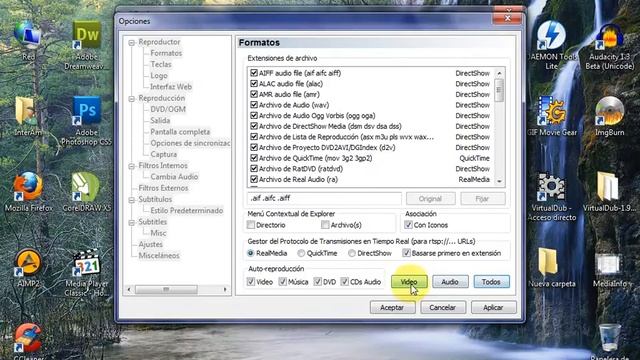Click the tree panel scroll right arrow
The height and width of the screenshot is (360, 640).
[x=225, y=289]
